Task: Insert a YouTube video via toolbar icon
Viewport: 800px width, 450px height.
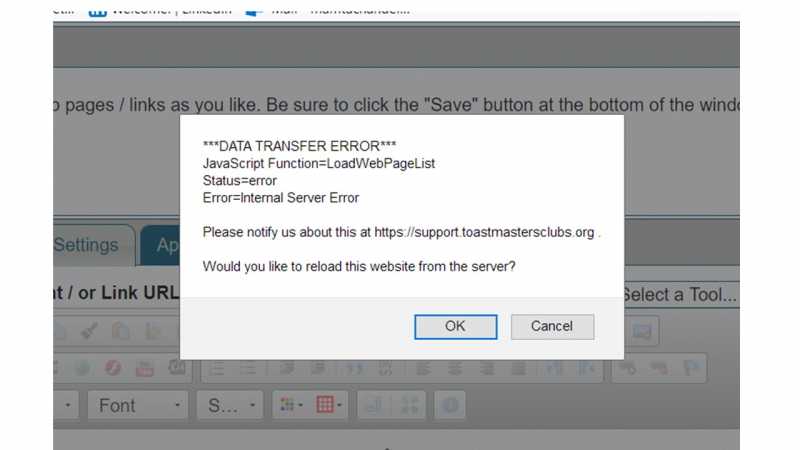Action: click(145, 368)
